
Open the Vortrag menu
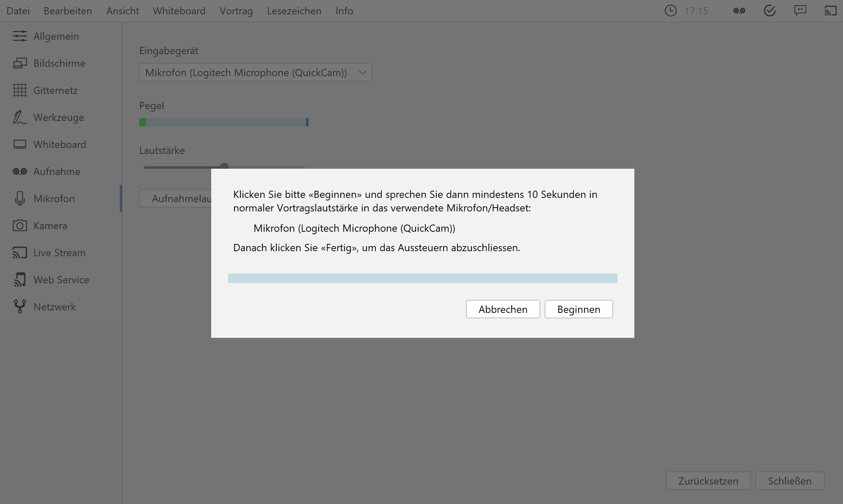click(236, 11)
